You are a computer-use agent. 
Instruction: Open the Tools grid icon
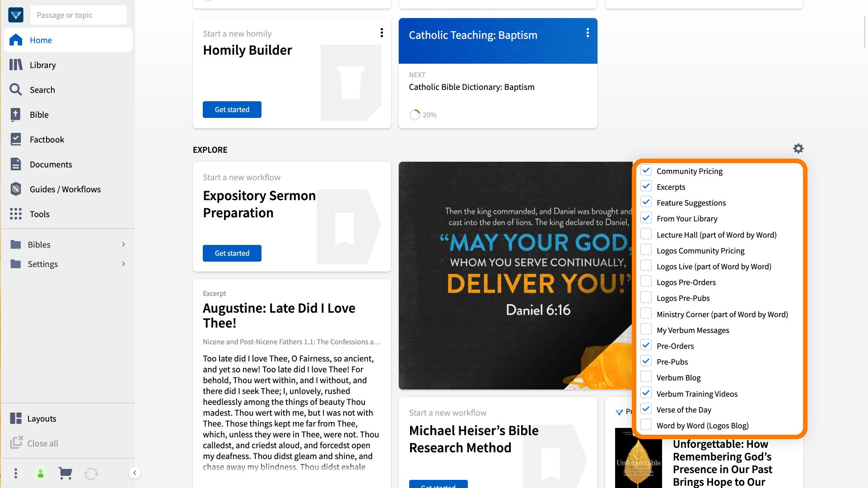point(16,214)
